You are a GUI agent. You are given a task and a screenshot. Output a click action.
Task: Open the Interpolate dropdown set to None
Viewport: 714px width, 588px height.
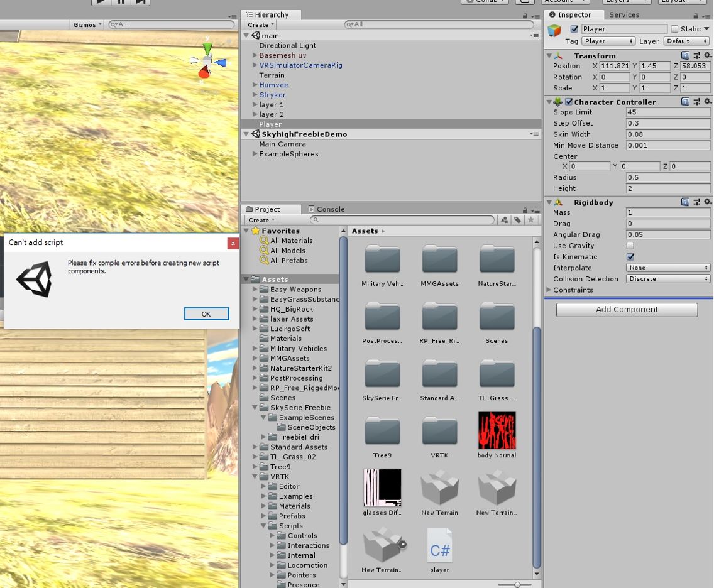667,268
